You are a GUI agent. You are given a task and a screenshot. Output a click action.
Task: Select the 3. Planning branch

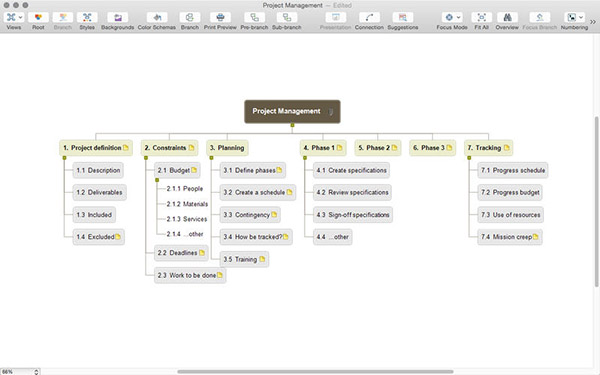coord(227,148)
